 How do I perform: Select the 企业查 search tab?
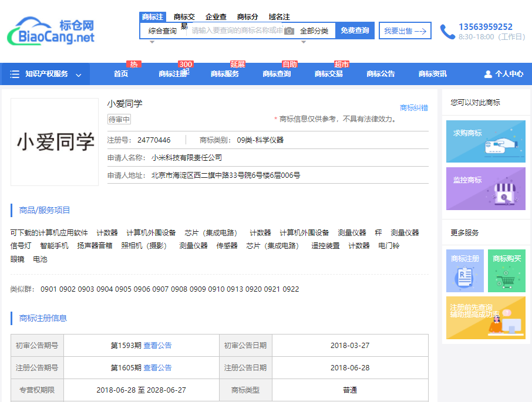216,17
